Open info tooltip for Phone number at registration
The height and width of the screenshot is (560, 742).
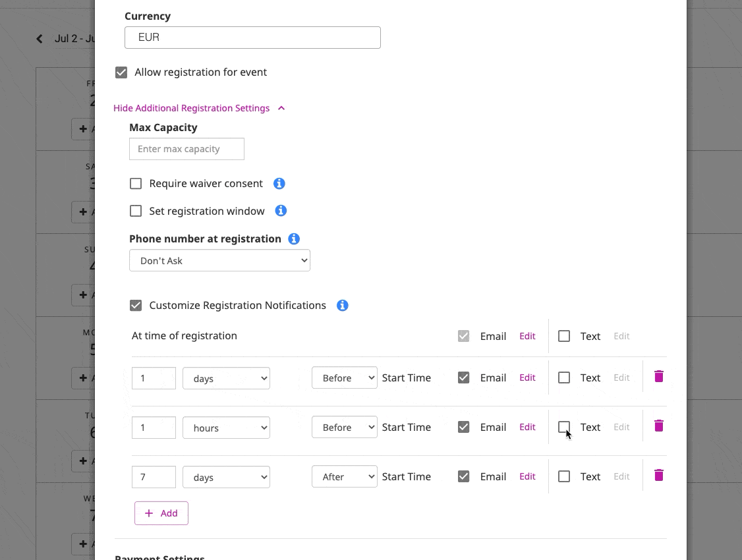294,239
